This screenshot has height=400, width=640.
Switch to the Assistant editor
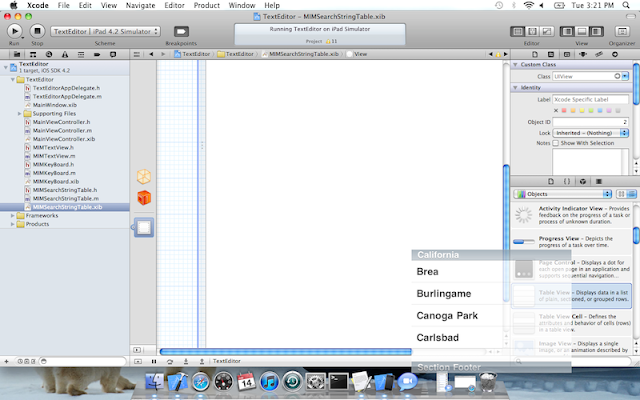pyautogui.click(x=532, y=31)
